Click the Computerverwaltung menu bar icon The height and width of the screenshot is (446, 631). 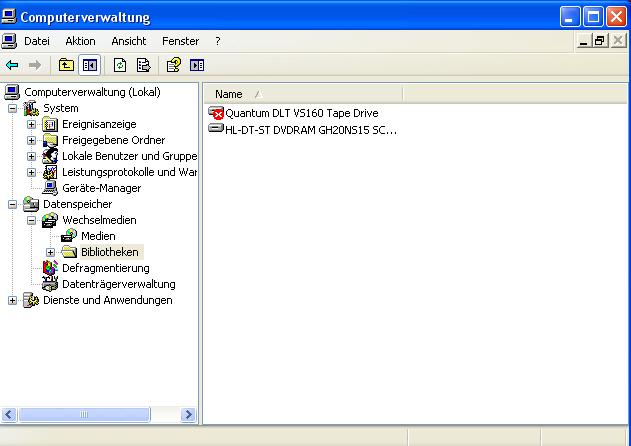click(x=9, y=41)
